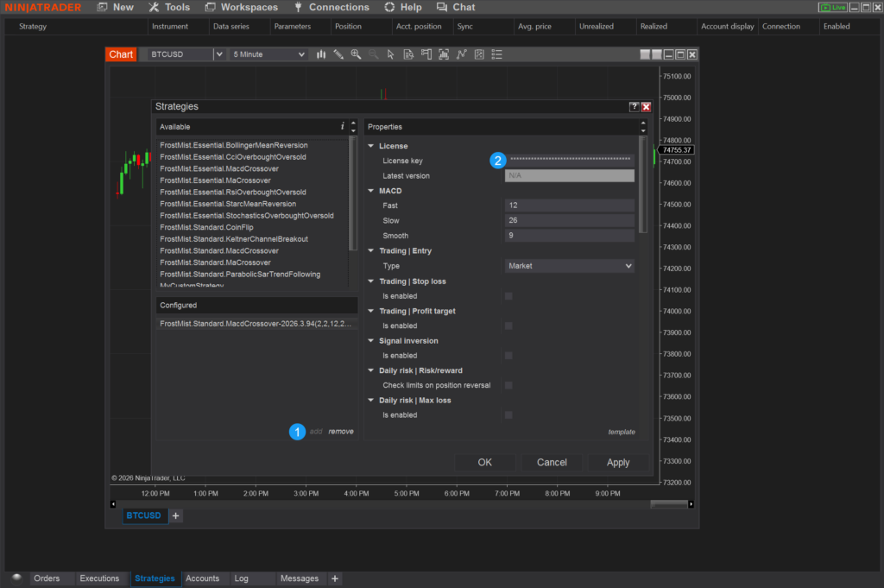Enable the Daily risk Max loss checkbox

(508, 415)
